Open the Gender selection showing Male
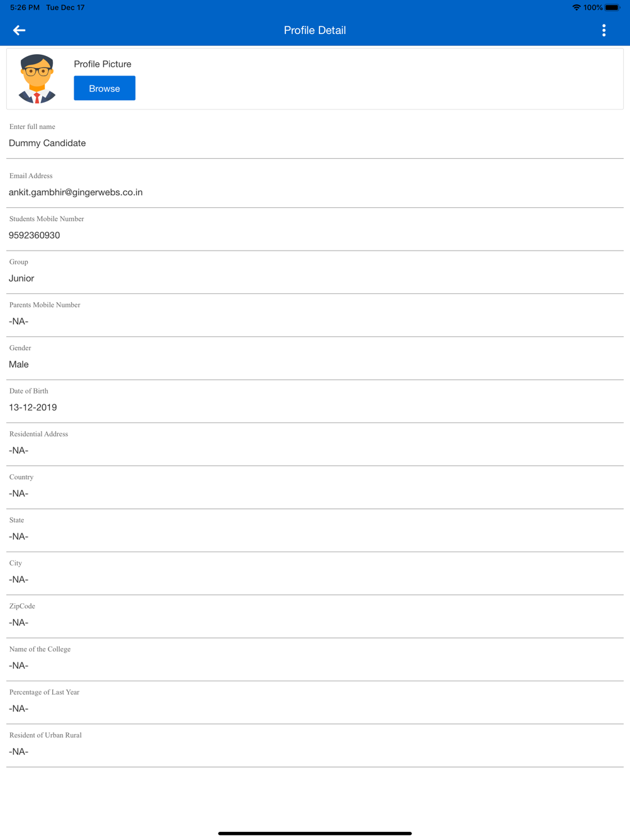 [x=314, y=365]
